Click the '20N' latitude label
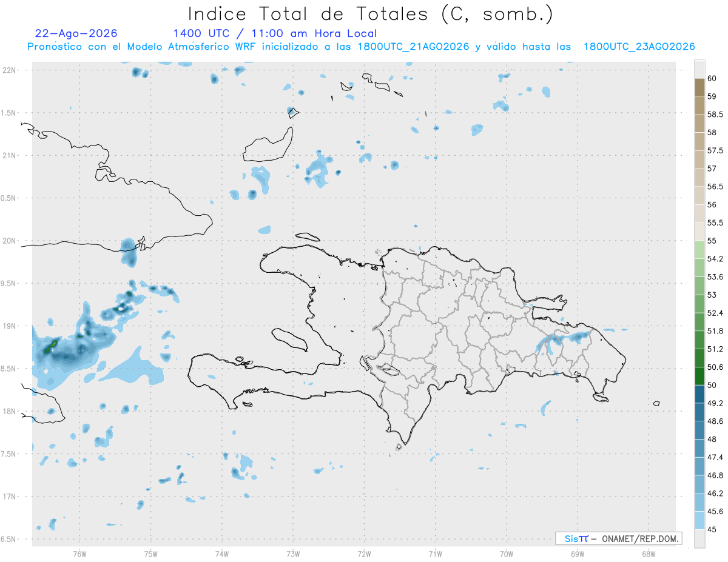Screen dimensions: 728x562 pyautogui.click(x=10, y=241)
